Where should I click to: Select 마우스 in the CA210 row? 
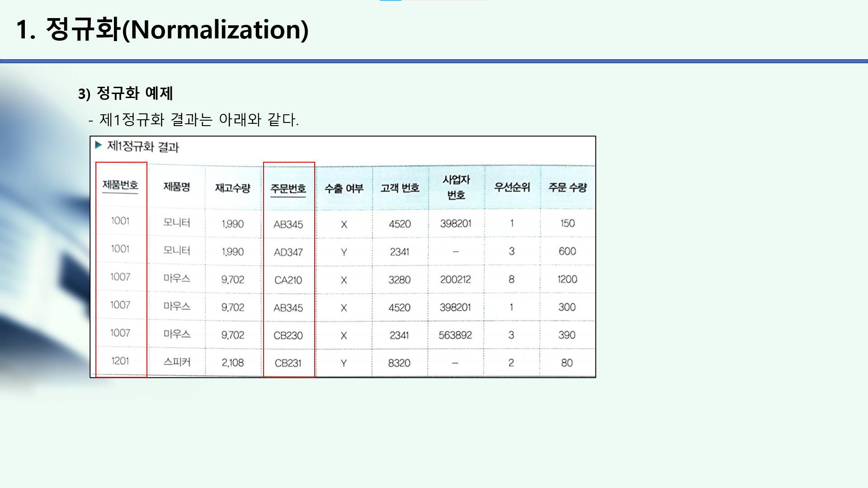click(x=177, y=278)
